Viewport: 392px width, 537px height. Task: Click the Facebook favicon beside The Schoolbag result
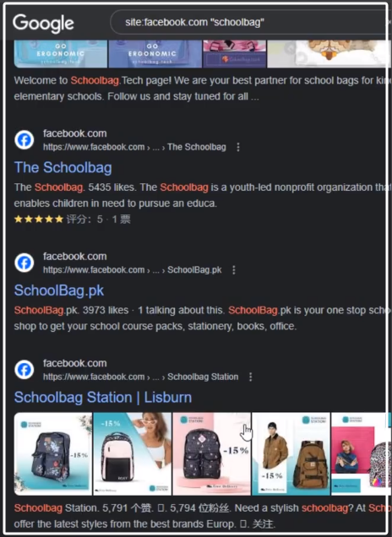[24, 139]
